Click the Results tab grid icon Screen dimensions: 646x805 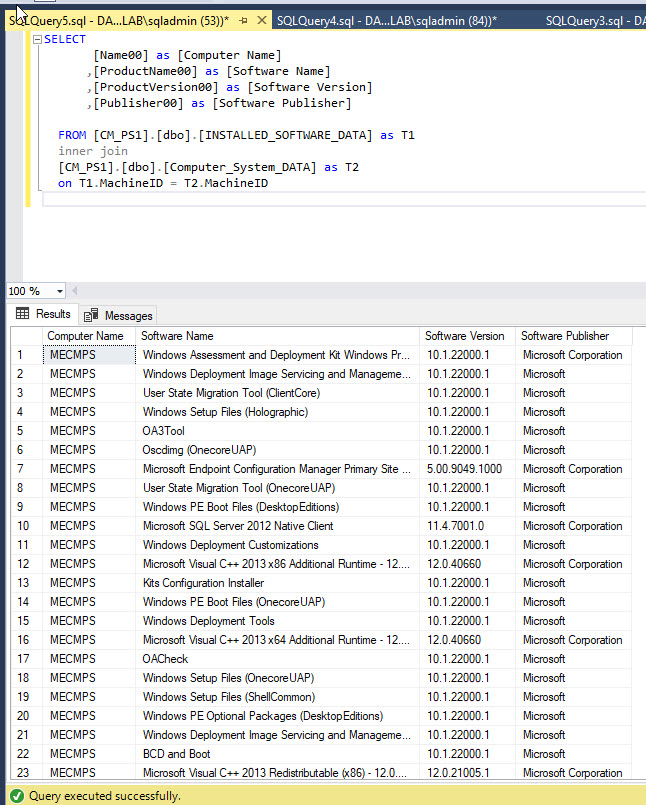(x=22, y=314)
